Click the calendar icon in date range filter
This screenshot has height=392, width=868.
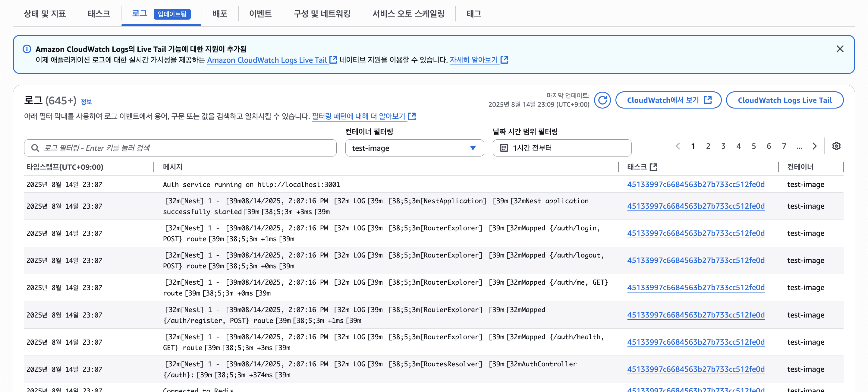click(504, 148)
